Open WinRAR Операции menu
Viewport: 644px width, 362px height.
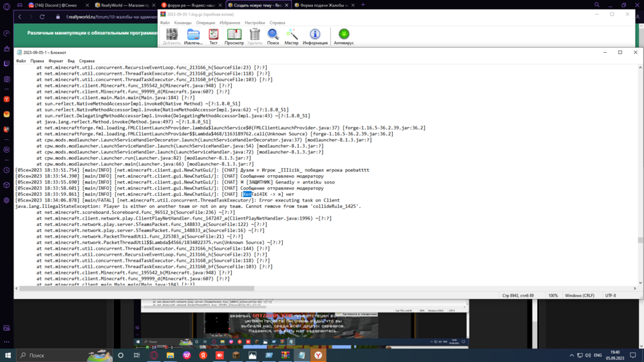pyautogui.click(x=205, y=23)
